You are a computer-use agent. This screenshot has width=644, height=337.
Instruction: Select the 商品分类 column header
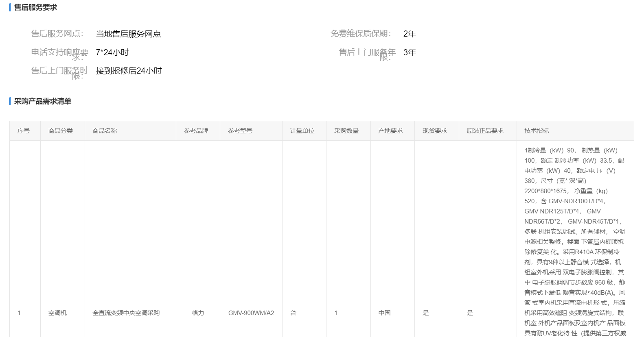point(61,131)
